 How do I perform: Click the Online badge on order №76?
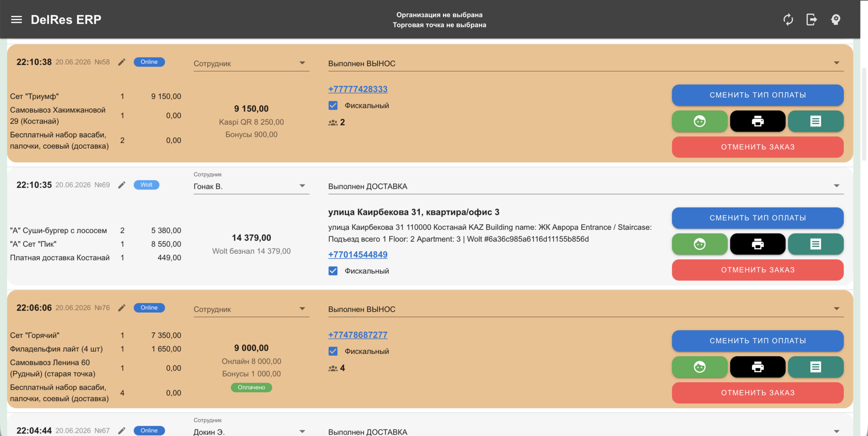click(x=149, y=308)
